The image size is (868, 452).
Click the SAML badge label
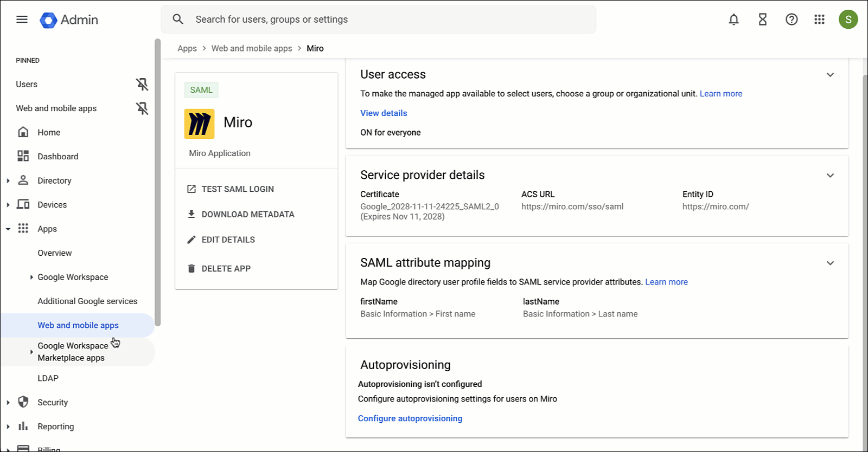point(201,90)
